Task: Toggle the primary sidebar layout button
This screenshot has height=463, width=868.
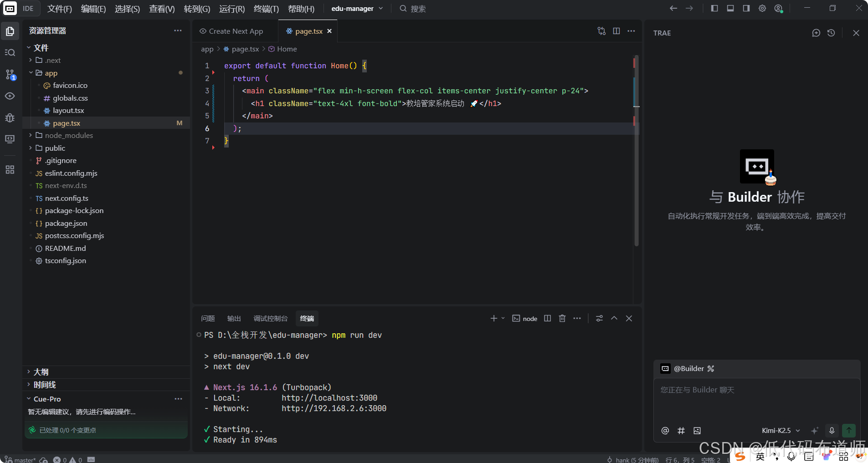Action: click(x=714, y=8)
